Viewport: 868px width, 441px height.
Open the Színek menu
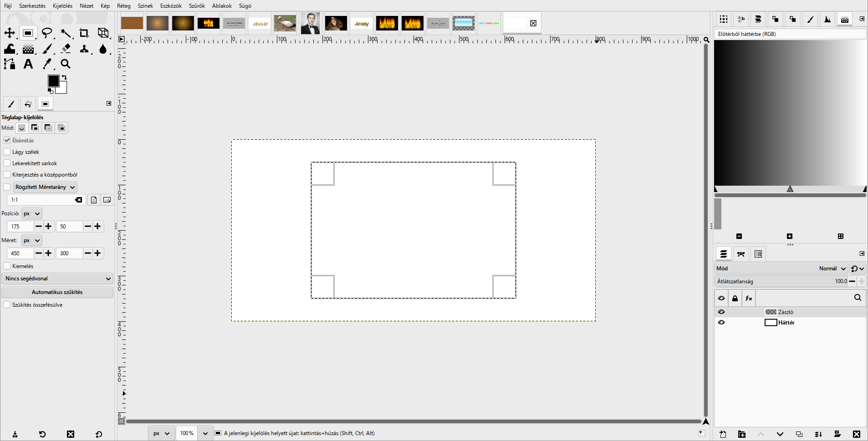tap(145, 6)
